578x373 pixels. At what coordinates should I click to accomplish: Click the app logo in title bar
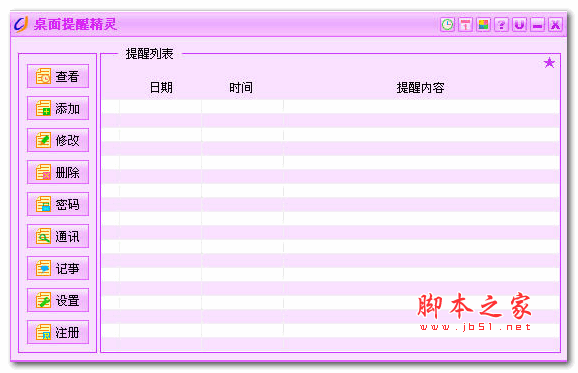pyautogui.click(x=21, y=24)
